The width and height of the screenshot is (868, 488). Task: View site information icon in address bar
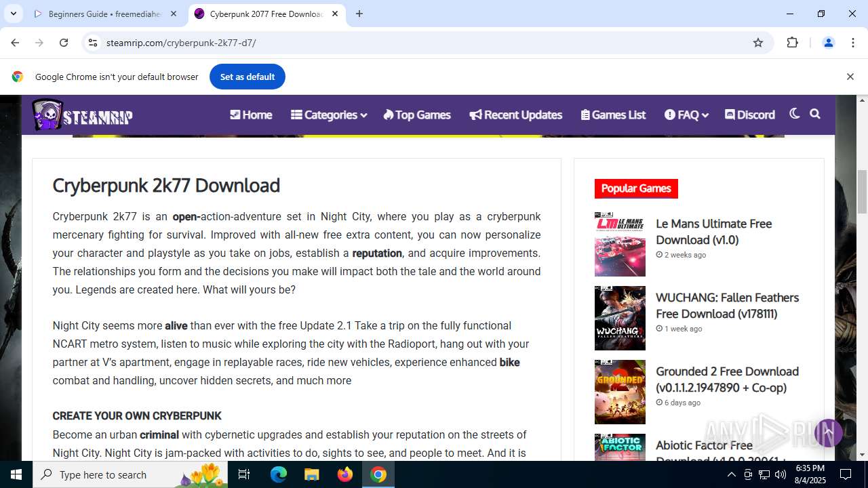pyautogui.click(x=93, y=43)
